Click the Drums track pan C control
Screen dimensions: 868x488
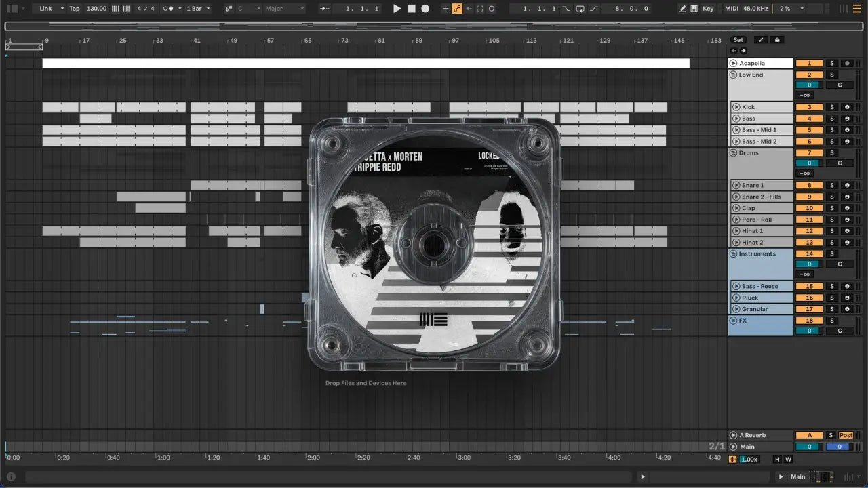click(840, 163)
